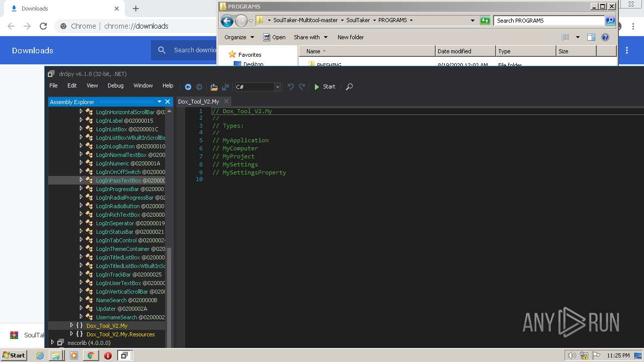This screenshot has height=362, width=644.
Task: Start debugging with the Start button
Action: pos(325,86)
